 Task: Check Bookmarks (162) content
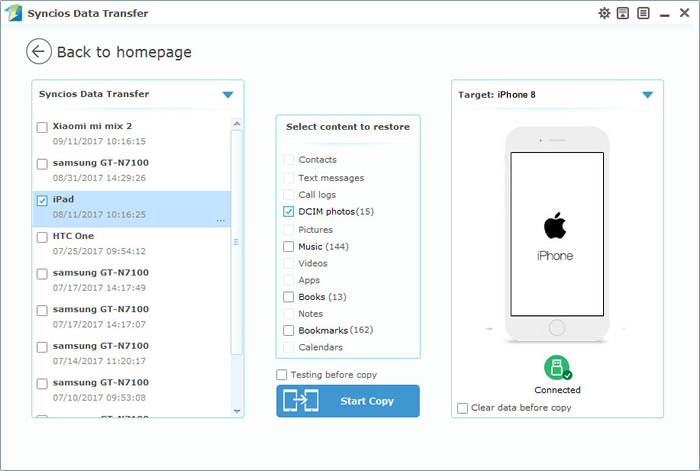[288, 330]
